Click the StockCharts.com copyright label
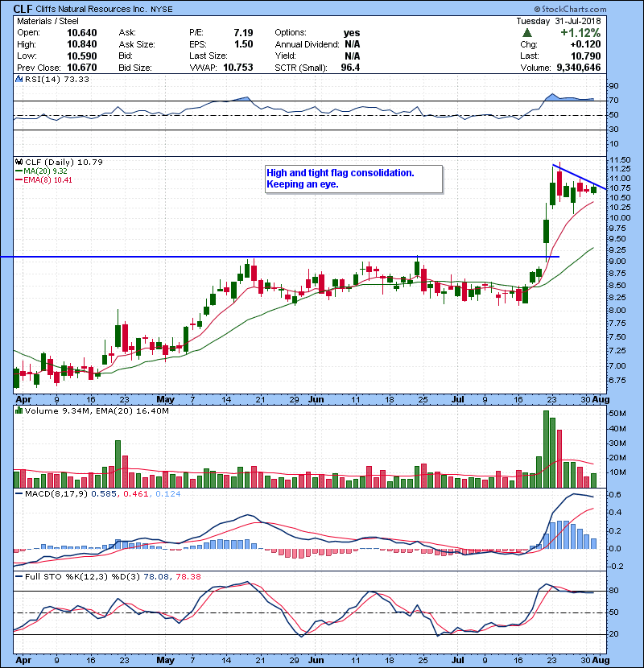Screen dimensions: 644x668 (570, 9)
